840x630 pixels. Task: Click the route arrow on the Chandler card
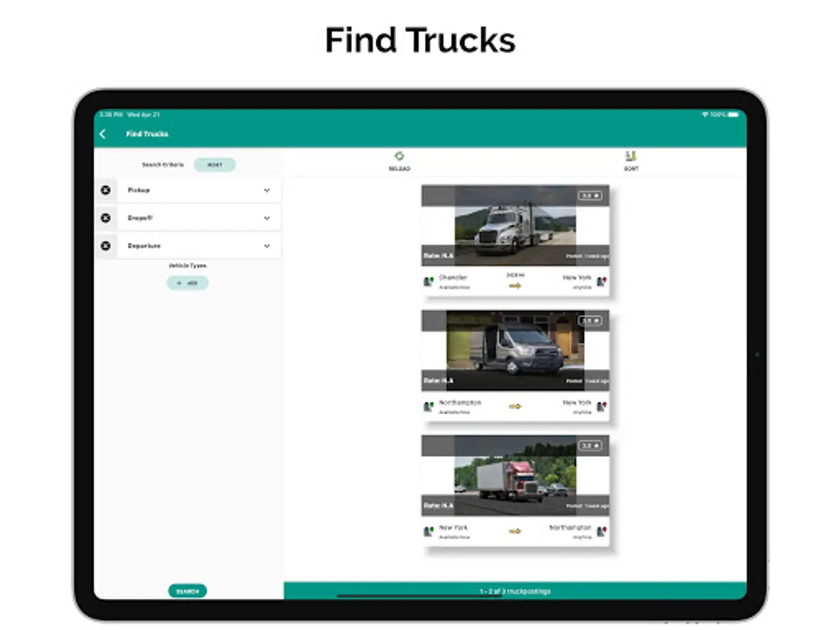tap(515, 286)
